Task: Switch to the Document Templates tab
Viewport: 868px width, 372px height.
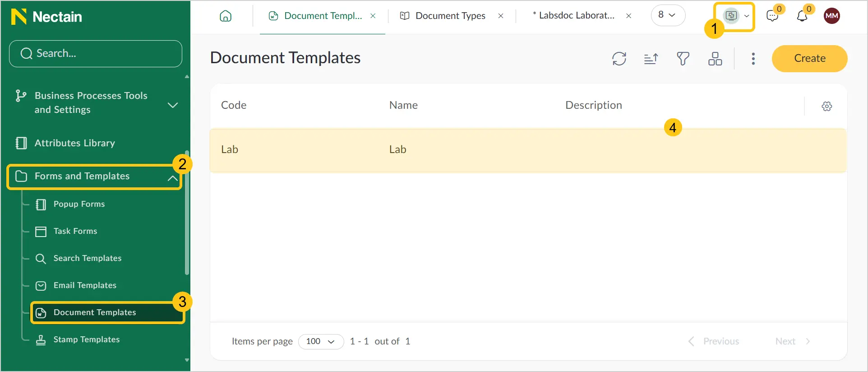Action: (x=323, y=16)
